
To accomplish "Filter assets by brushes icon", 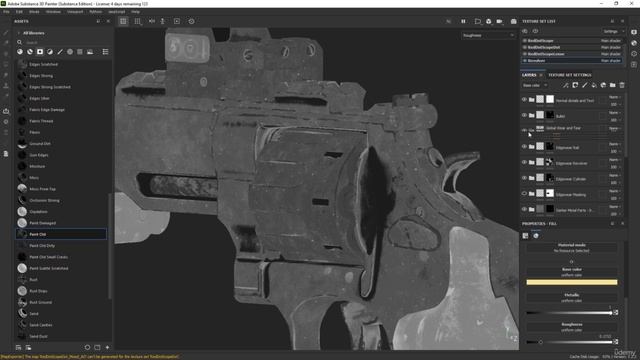I will (x=60, y=52).
